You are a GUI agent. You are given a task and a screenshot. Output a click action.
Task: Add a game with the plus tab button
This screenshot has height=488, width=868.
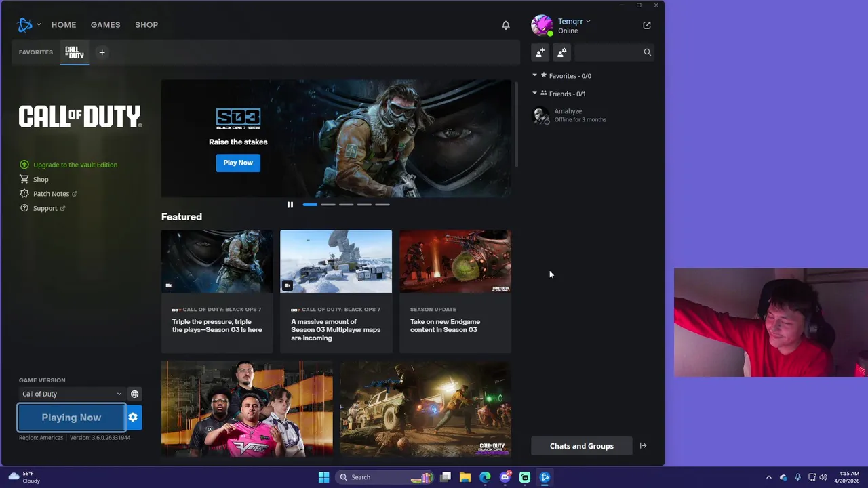(x=102, y=52)
